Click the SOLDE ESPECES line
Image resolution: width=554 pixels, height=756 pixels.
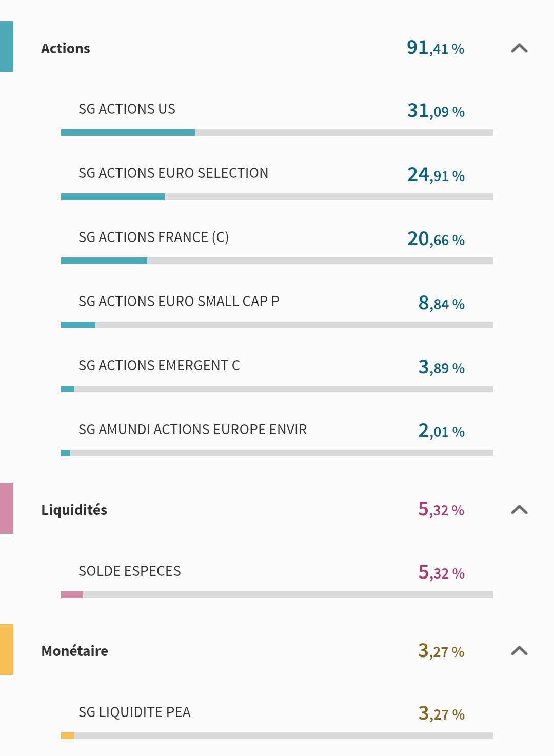click(130, 571)
